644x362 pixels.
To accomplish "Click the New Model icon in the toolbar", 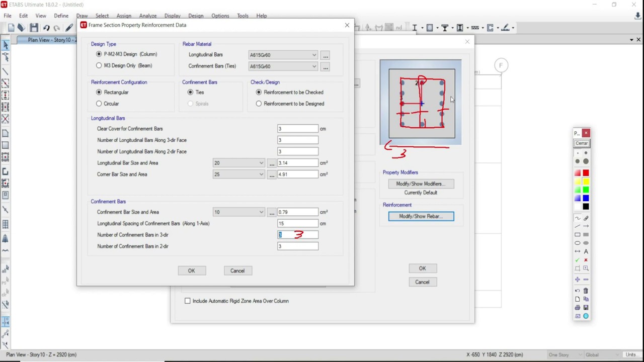I will click(x=11, y=28).
